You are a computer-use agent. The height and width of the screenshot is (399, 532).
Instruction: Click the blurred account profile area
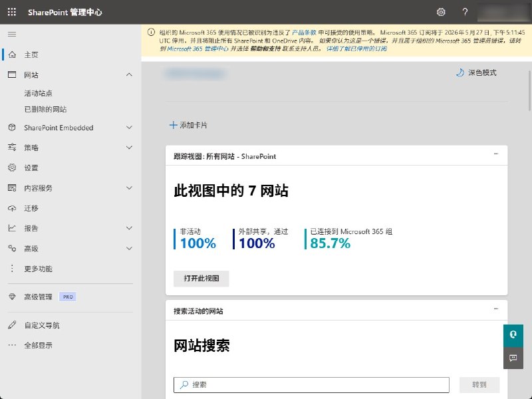(503, 12)
